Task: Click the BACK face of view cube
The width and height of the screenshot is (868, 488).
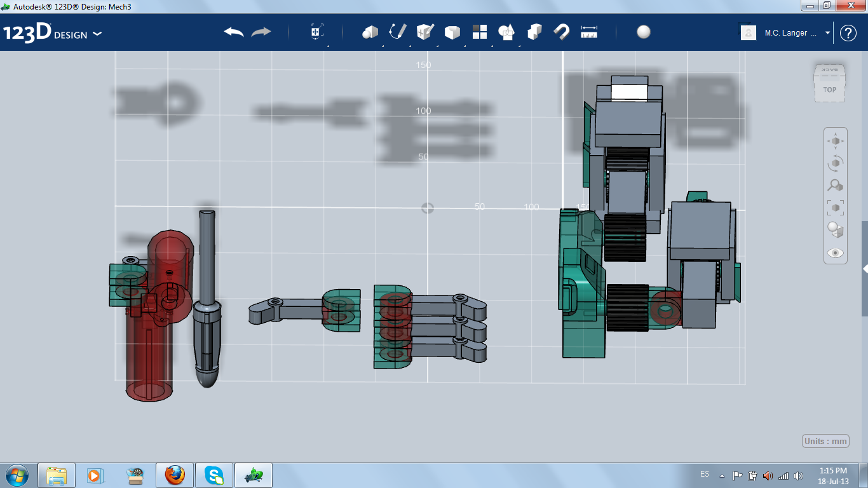Action: tap(830, 69)
